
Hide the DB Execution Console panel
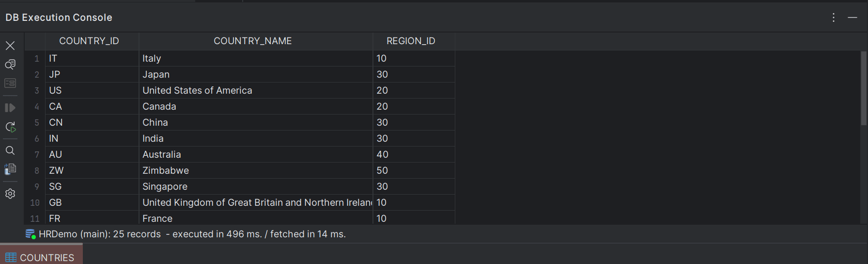point(852,17)
